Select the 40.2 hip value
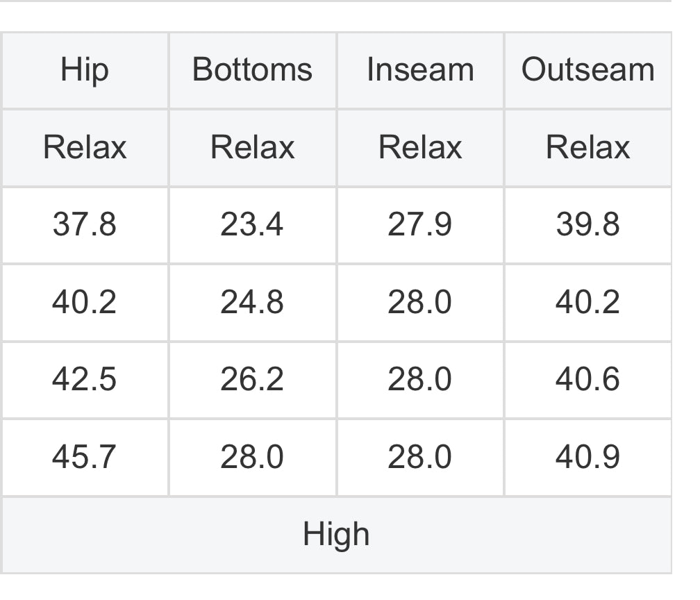Screen dimensions: 700x600 84,302
